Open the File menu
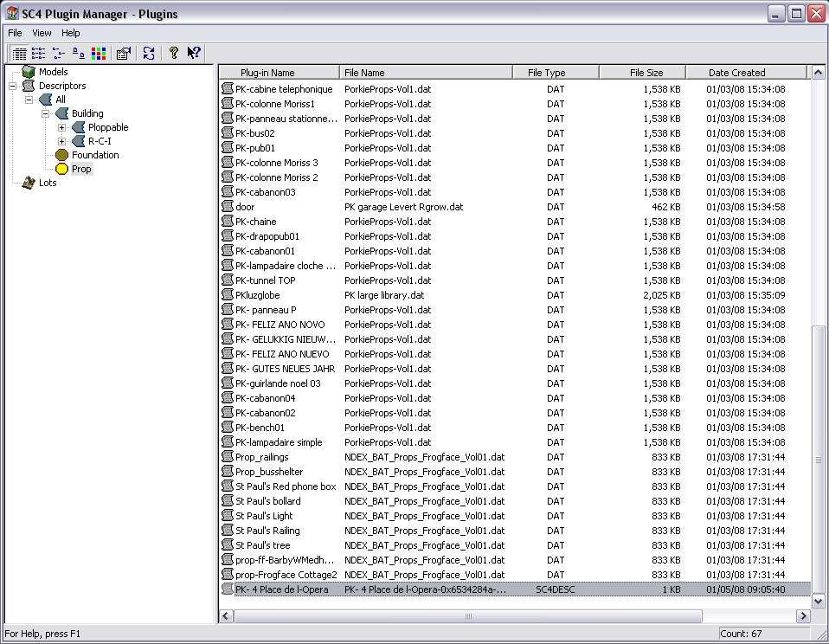829x644 pixels. tap(15, 33)
